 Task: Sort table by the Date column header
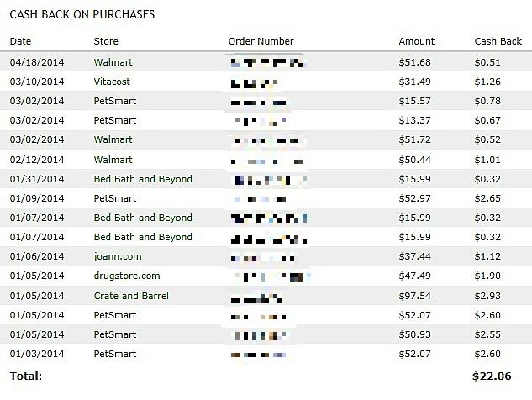(20, 41)
